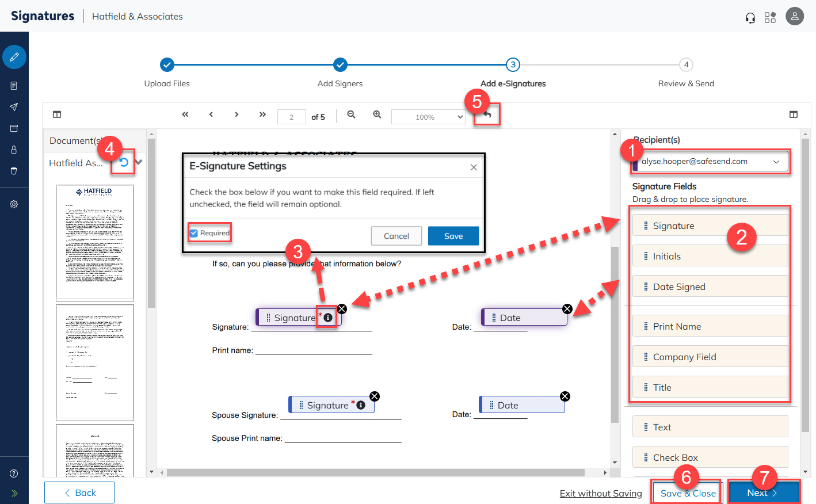This screenshot has width=816, height=504.
Task: Click the Upload Files step
Action: coord(167,65)
